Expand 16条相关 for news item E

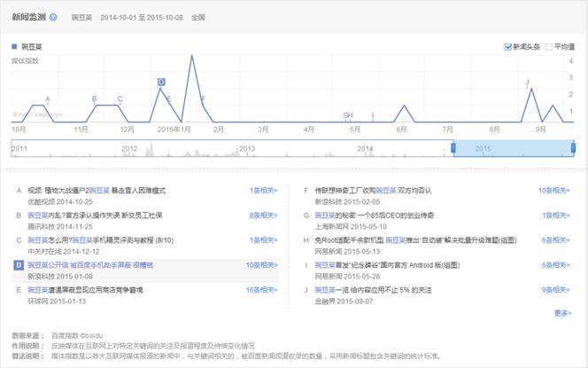[261, 290]
